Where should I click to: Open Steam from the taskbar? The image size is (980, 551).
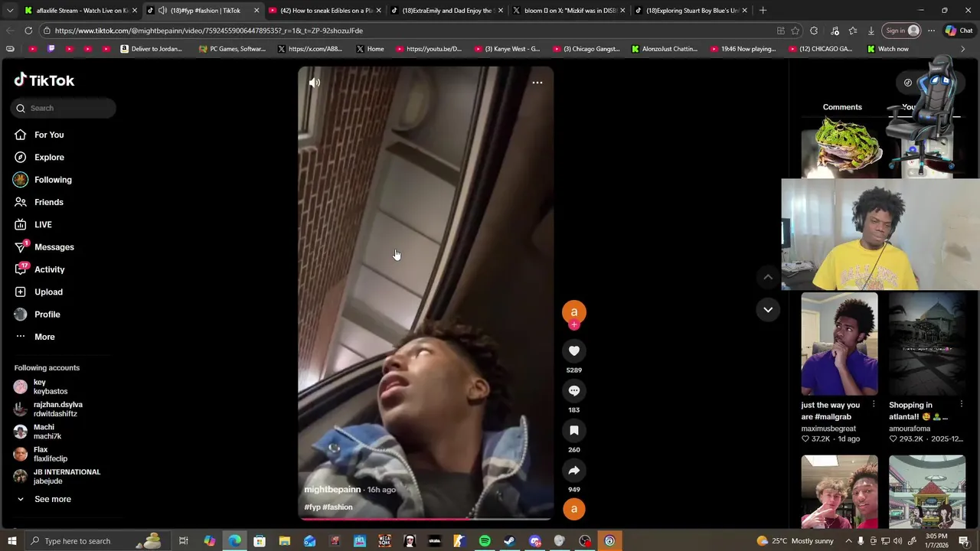tap(509, 541)
